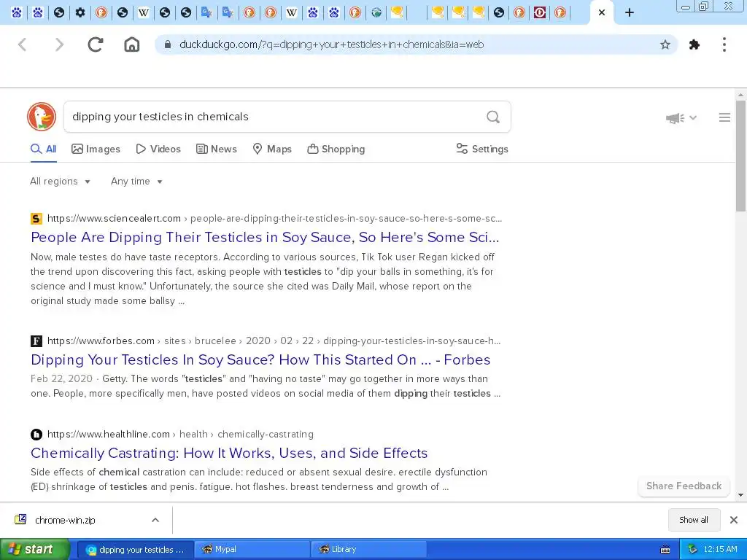Open the browser three-dot menu
Image resolution: width=747 pixels, height=560 pixels.
coord(724,44)
